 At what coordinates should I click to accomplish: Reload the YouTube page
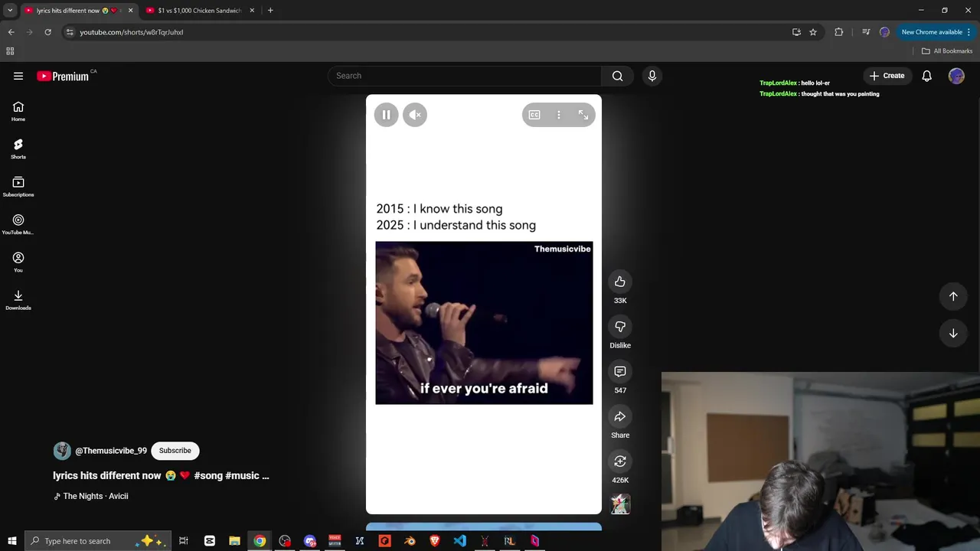tap(47, 32)
